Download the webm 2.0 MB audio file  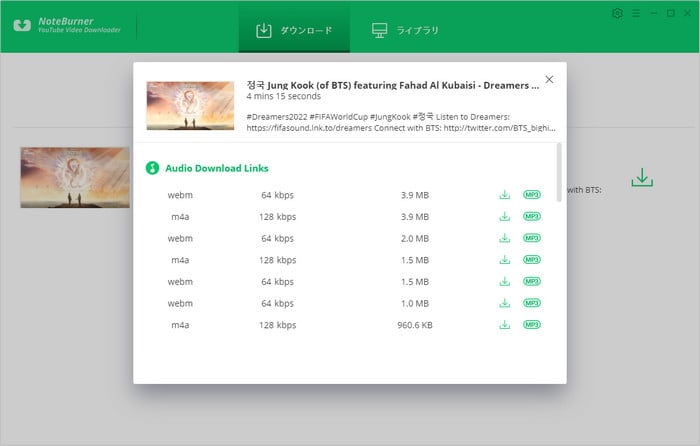(504, 238)
